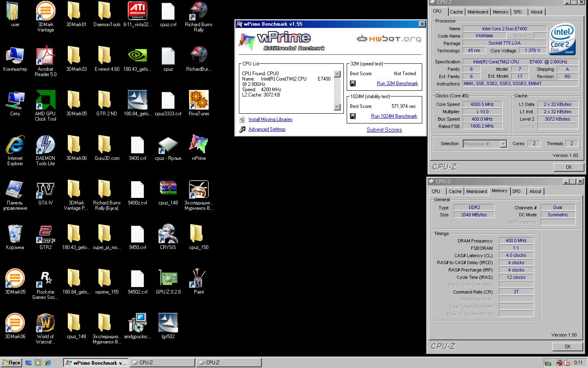Click Submit Scores link
The image size is (588, 368).
[x=384, y=130]
